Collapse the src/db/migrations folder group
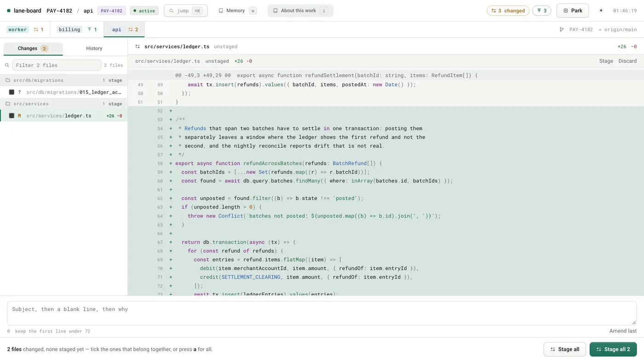The width and height of the screenshot is (644, 361). pyautogui.click(x=63, y=80)
